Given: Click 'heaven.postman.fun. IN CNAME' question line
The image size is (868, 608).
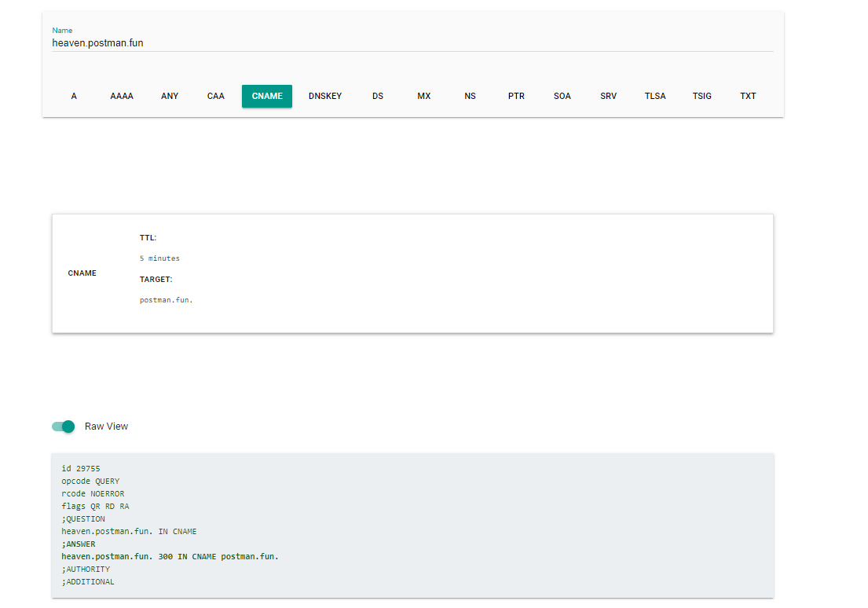Looking at the screenshot, I should coord(129,531).
